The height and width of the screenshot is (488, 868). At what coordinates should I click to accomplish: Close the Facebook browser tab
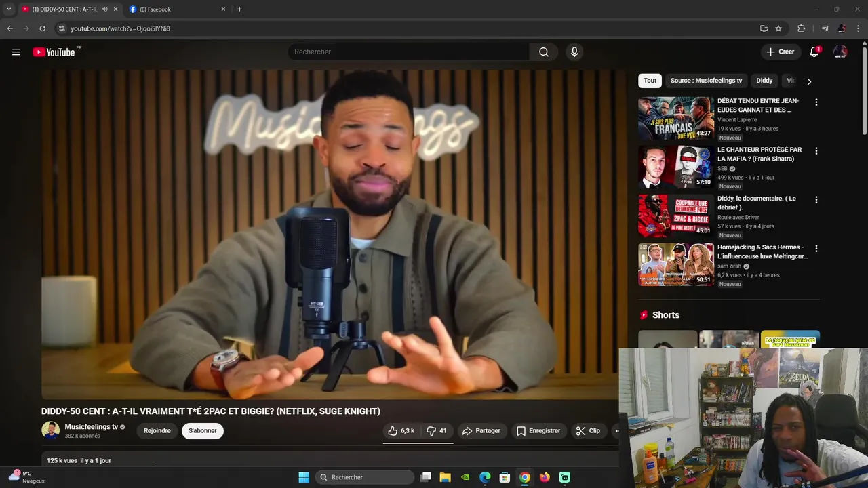coord(223,9)
